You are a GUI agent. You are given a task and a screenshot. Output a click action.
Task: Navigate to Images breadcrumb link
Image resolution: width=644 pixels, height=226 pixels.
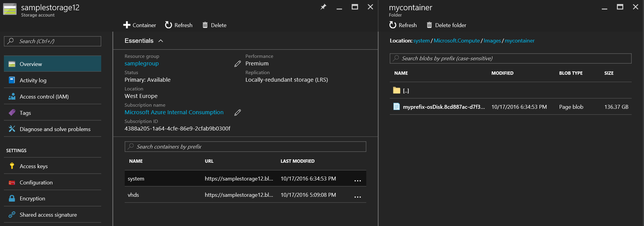(x=492, y=41)
